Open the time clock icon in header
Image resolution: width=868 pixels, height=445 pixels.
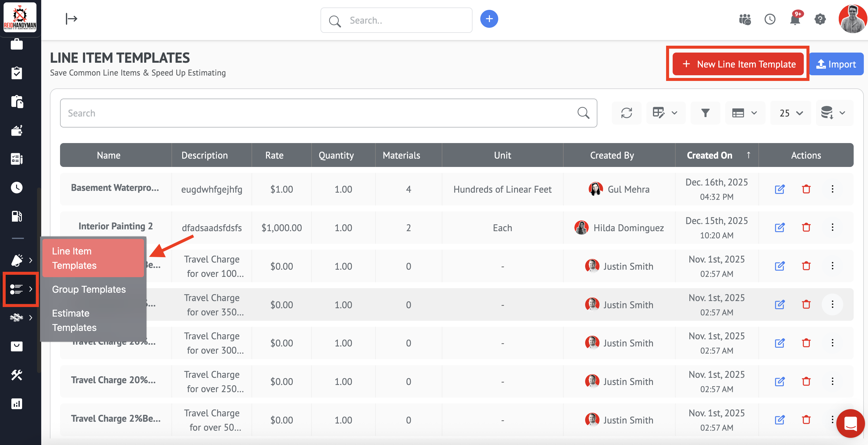(770, 19)
